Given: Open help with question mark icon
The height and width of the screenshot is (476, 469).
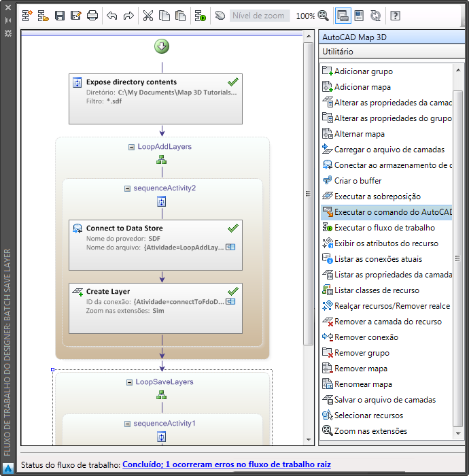Looking at the screenshot, I should [395, 16].
